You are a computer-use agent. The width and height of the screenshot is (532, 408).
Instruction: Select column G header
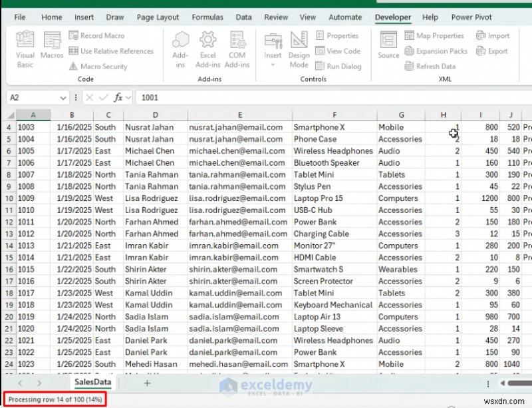point(401,115)
